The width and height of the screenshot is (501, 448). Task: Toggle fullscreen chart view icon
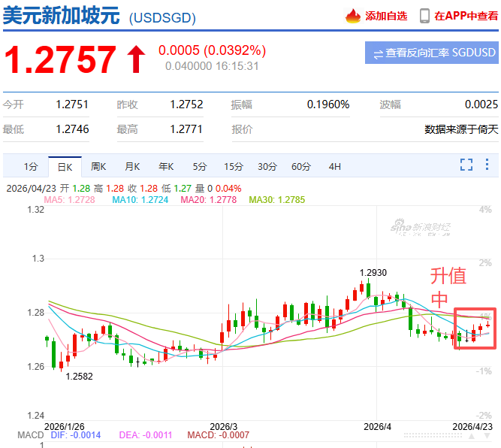tap(466, 165)
